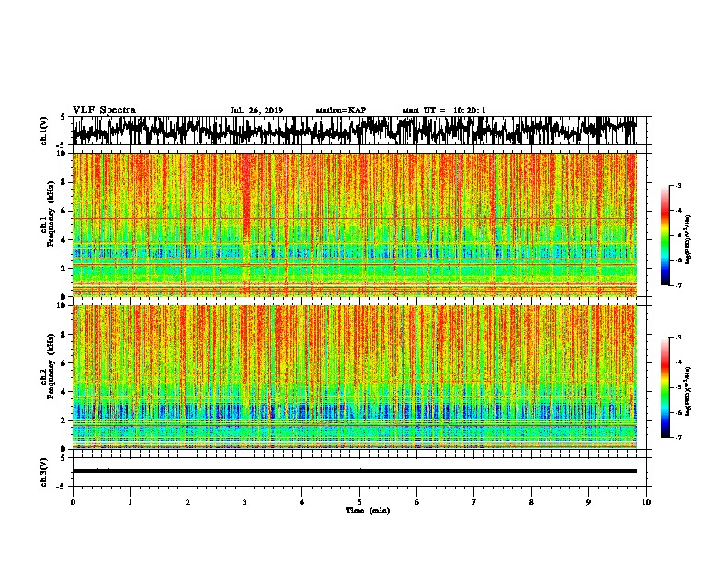Click the log(PSD) title beside ch.2 color scale
728x563 pixels.
point(688,392)
